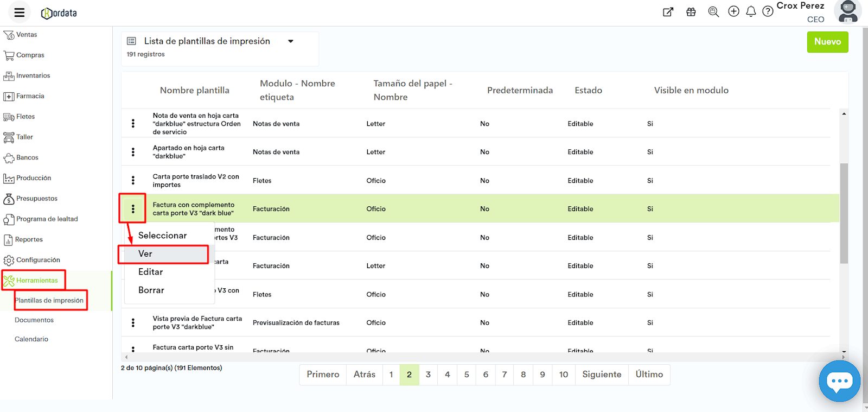
Task: Click the table vertical scrollbar
Action: coord(844,213)
